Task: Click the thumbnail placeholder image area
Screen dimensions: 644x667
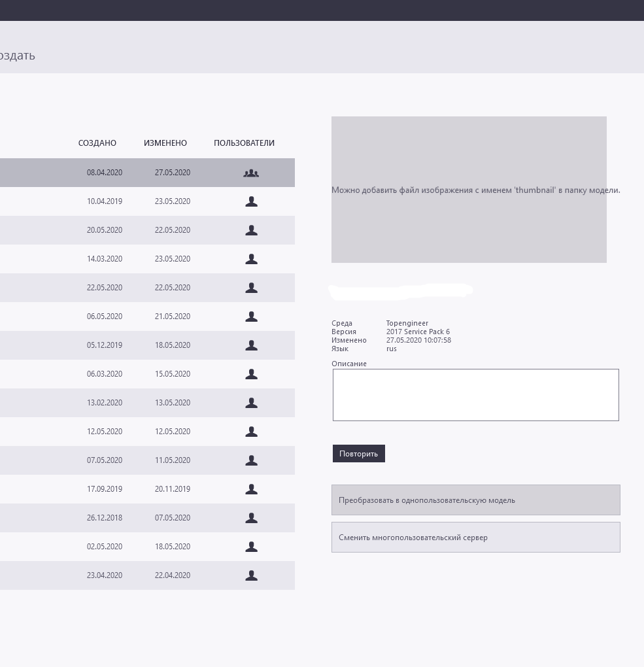Action: pos(469,189)
